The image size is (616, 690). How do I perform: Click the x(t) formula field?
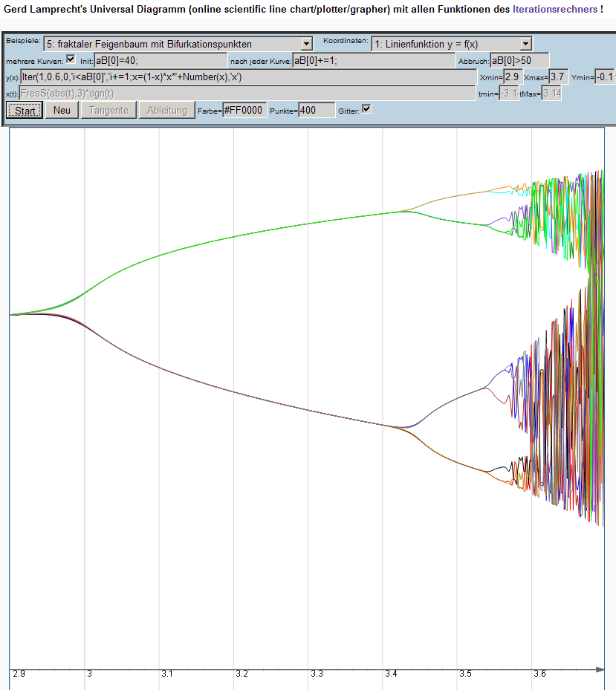coord(247,94)
